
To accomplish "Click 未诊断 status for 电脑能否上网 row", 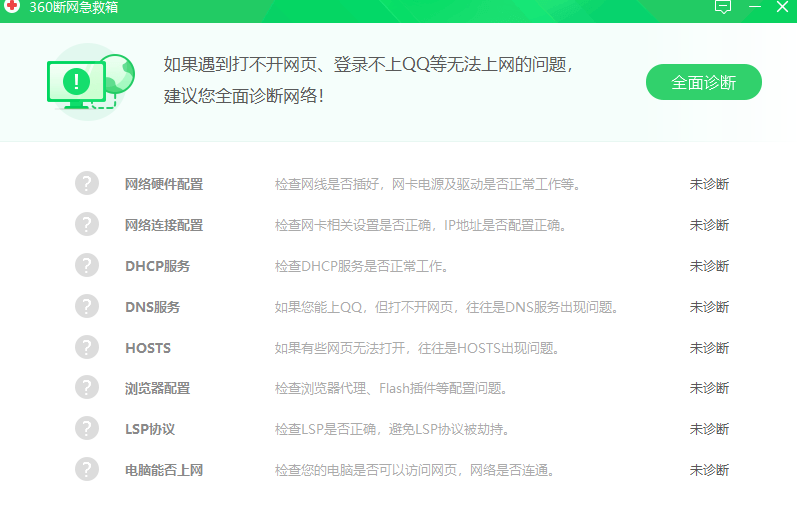I will click(709, 470).
